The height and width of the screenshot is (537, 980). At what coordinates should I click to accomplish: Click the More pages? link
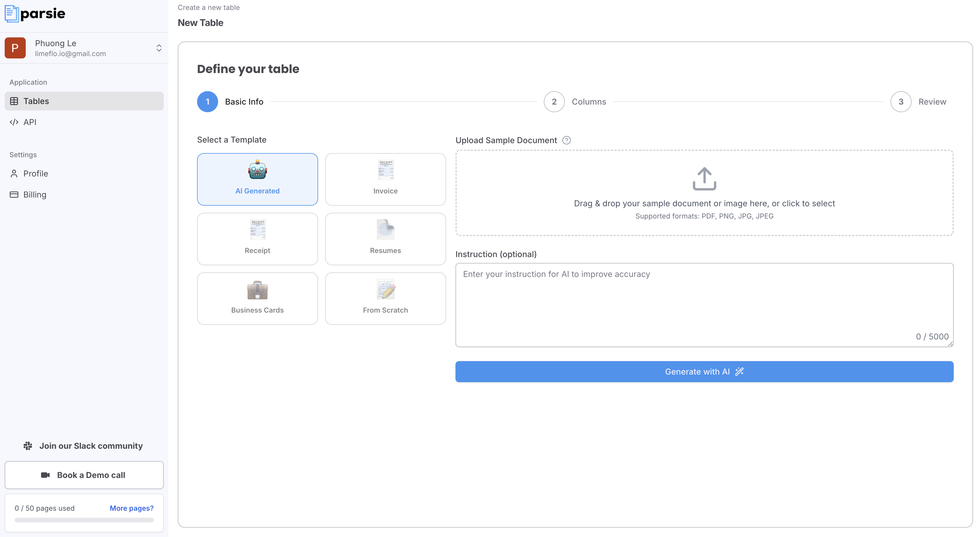(x=131, y=508)
